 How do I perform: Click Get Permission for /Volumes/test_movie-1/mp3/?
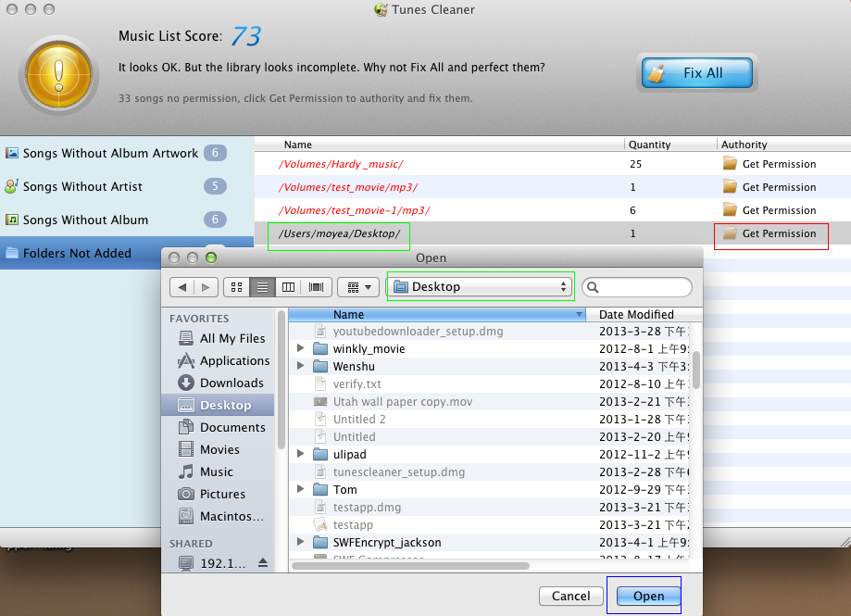click(x=770, y=210)
